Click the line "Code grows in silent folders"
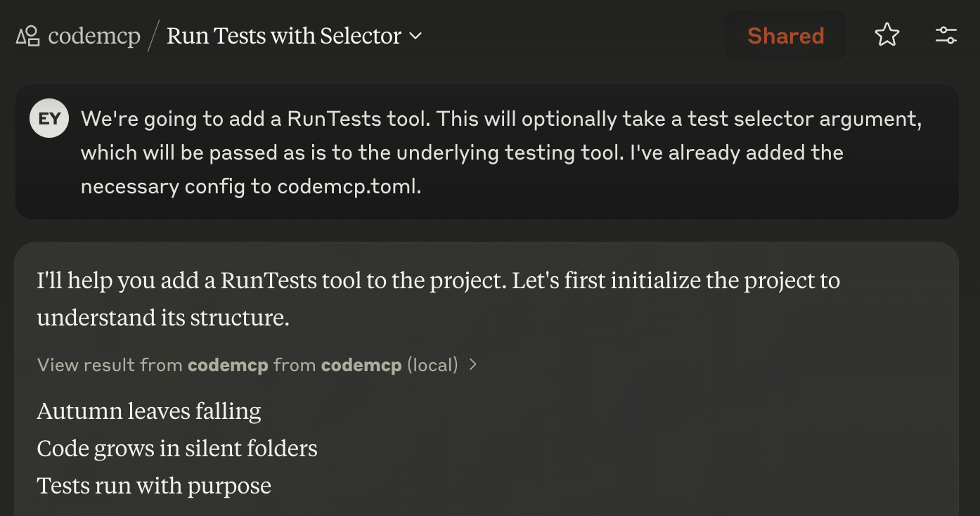 pos(176,449)
